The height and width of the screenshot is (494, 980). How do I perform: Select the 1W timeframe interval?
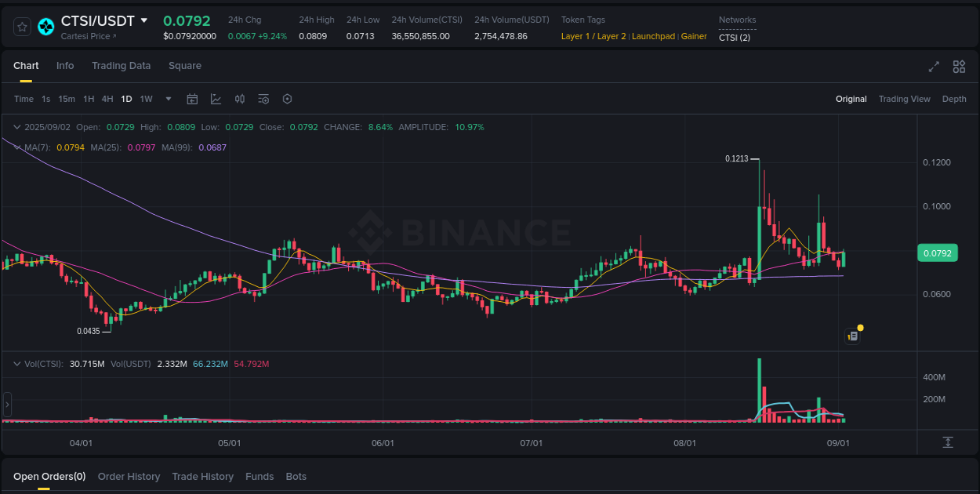click(x=146, y=99)
